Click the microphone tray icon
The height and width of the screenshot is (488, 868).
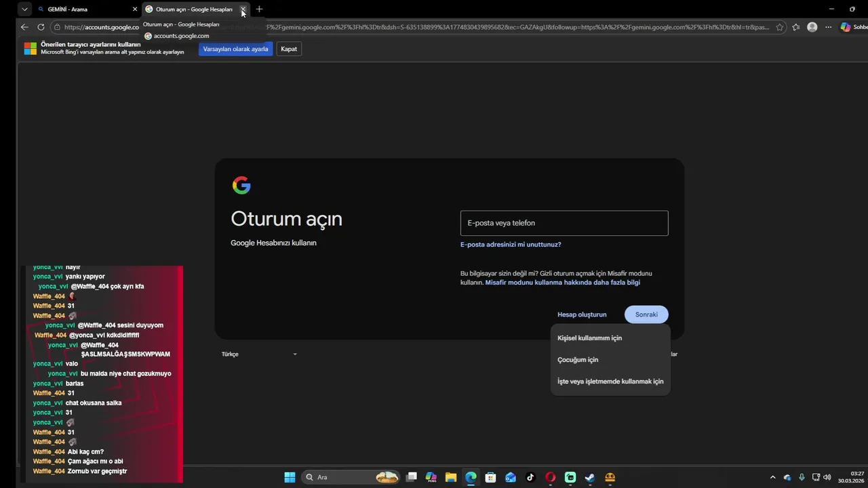(802, 477)
